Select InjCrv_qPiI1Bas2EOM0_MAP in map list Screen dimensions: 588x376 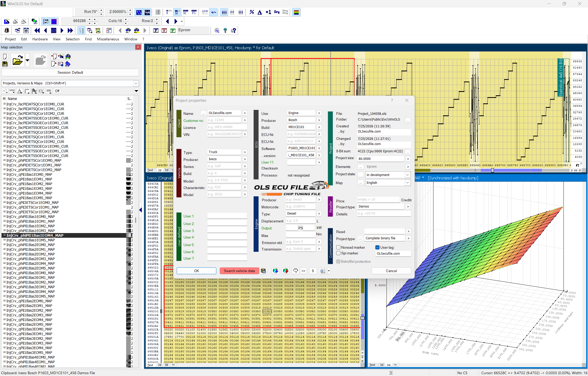29,301
